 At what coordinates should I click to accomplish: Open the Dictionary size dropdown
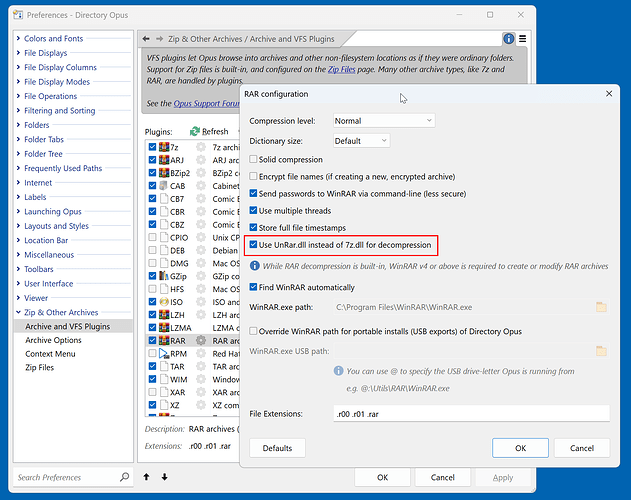pos(361,140)
